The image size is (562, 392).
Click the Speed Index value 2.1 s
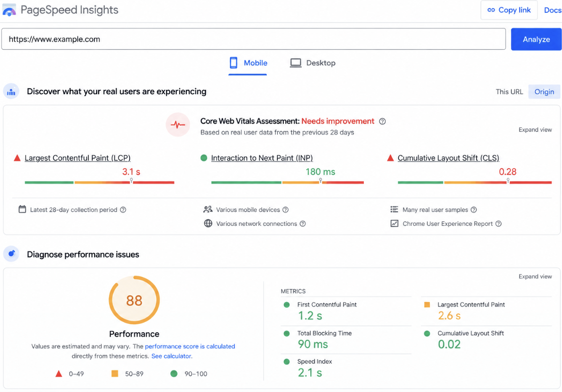[x=310, y=373]
